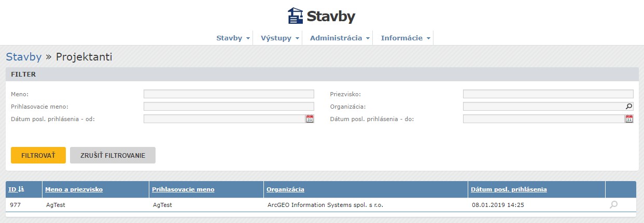Expand the Výstupy dropdown menu
This screenshot has height=223, width=644.
coord(280,38)
